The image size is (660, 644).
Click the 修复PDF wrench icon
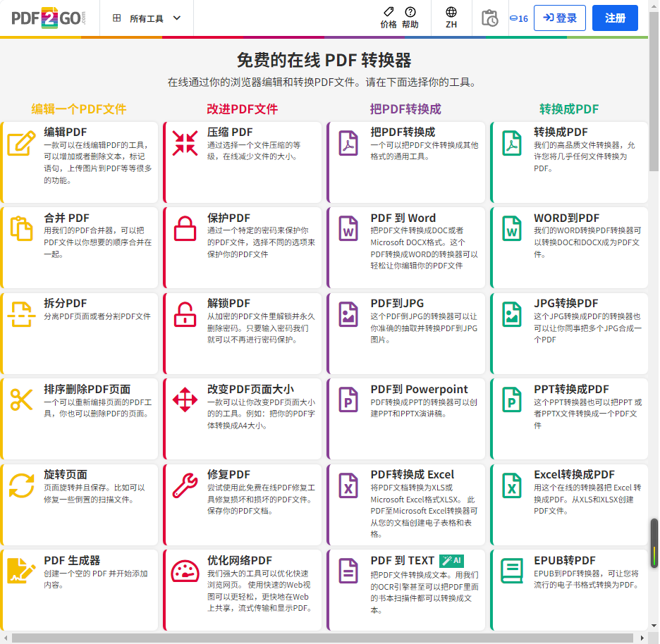[185, 485]
